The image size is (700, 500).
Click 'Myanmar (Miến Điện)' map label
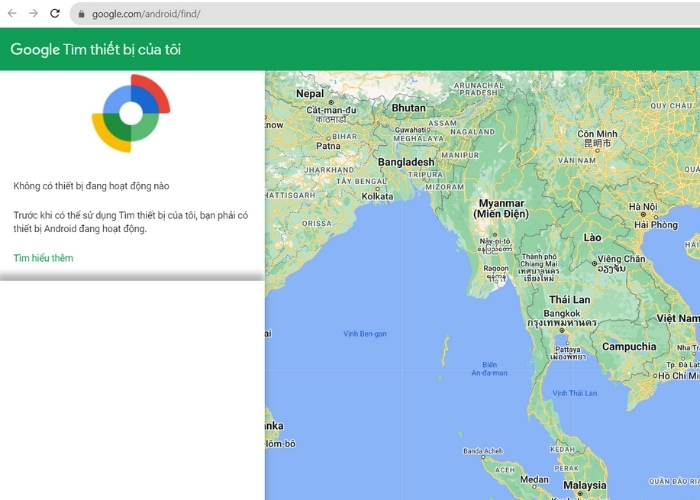tap(501, 208)
